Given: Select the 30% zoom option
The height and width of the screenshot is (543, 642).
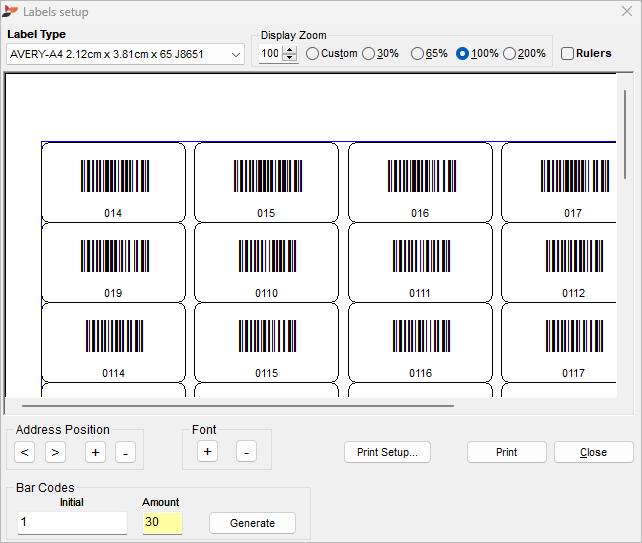Looking at the screenshot, I should click(x=380, y=54).
